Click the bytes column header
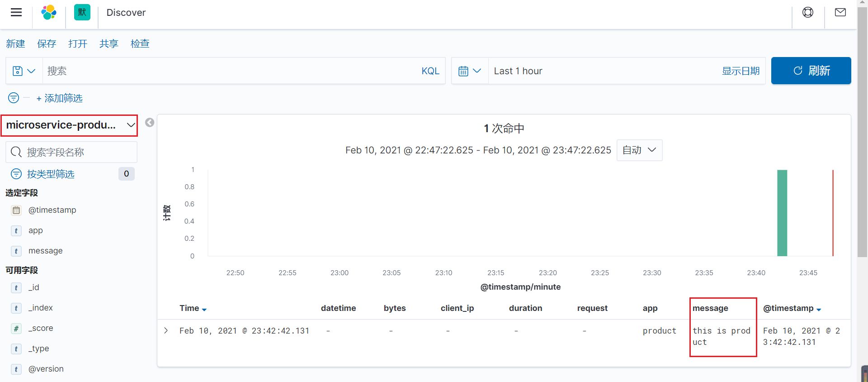This screenshot has height=382, width=868. coord(395,308)
